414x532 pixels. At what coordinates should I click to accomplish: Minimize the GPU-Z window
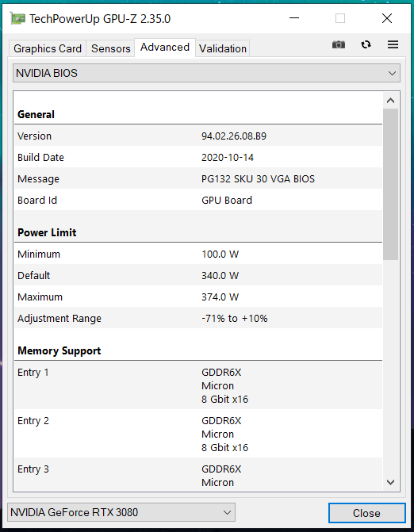(294, 18)
